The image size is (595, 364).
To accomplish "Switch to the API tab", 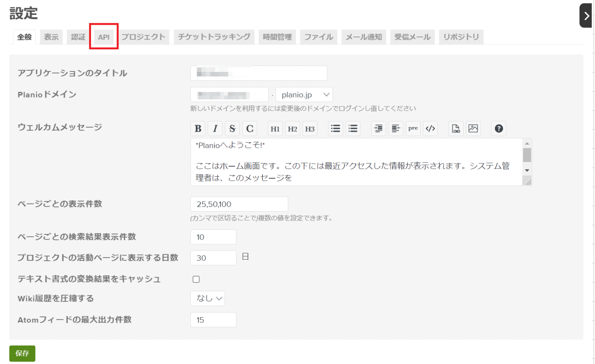I will coord(104,37).
